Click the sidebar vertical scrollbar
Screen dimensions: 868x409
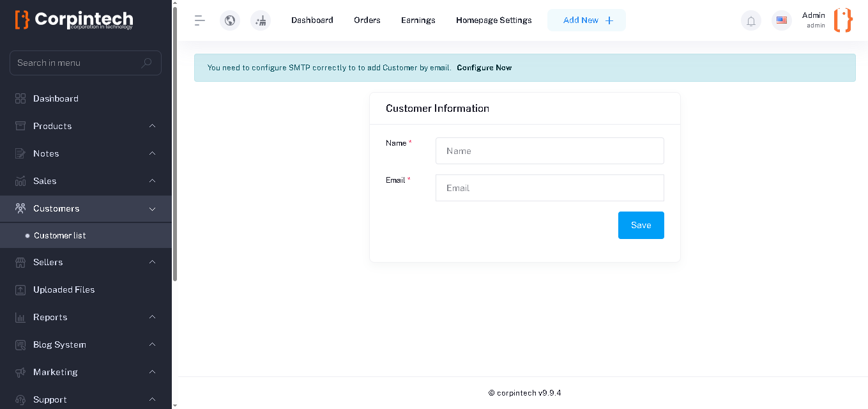[x=175, y=141]
